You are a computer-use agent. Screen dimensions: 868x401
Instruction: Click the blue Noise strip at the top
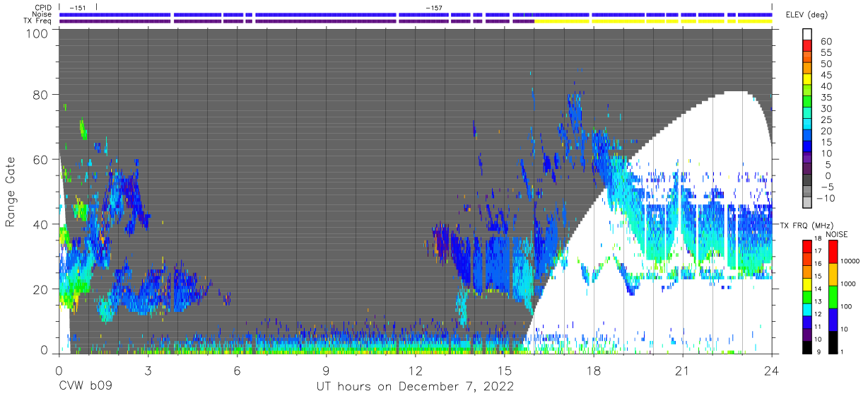[x=416, y=14]
